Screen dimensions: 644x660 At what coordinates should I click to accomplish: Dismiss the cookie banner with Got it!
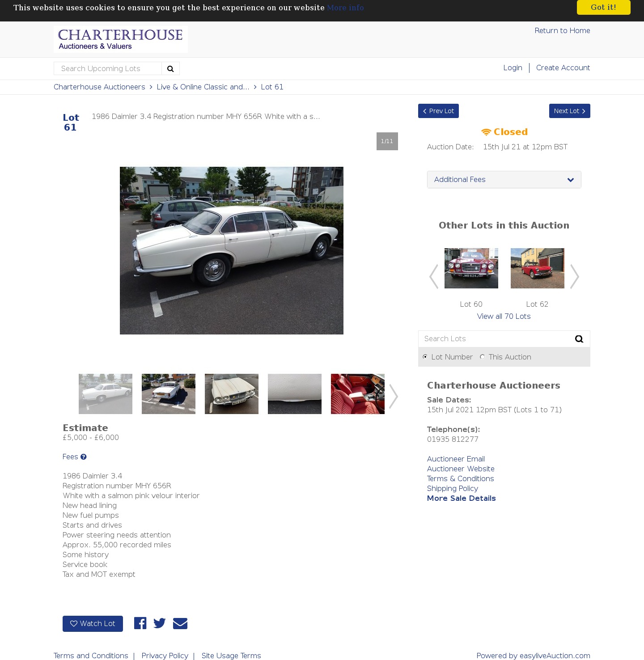pos(603,7)
